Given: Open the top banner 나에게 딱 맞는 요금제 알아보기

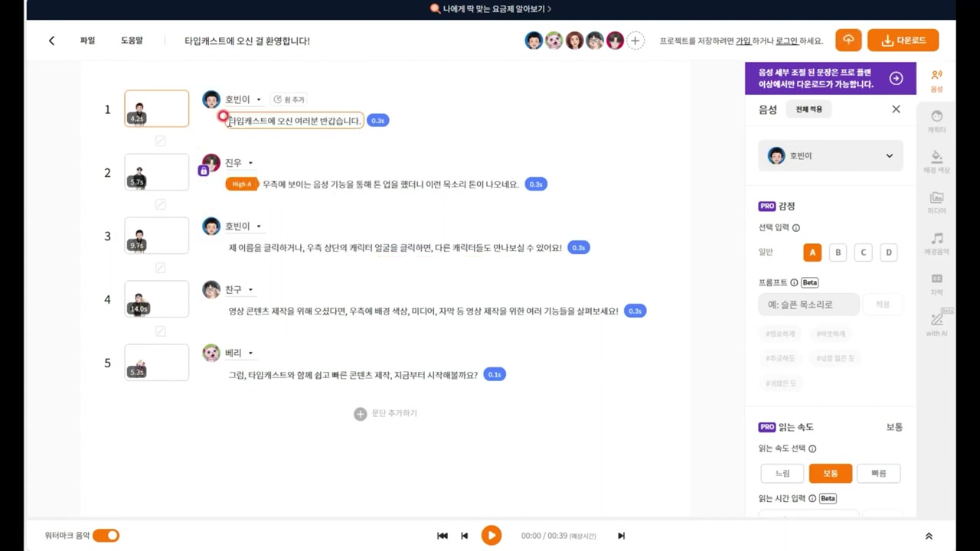Looking at the screenshot, I should pos(490,8).
